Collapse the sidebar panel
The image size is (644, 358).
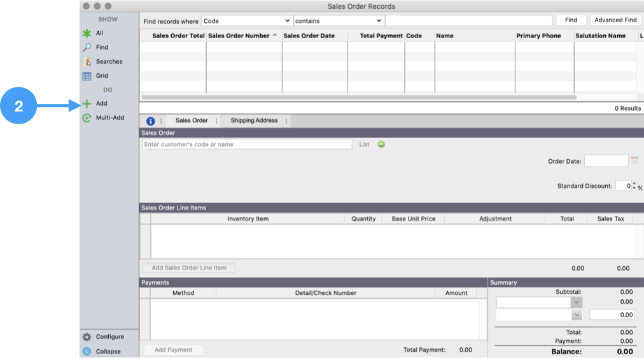(87, 351)
